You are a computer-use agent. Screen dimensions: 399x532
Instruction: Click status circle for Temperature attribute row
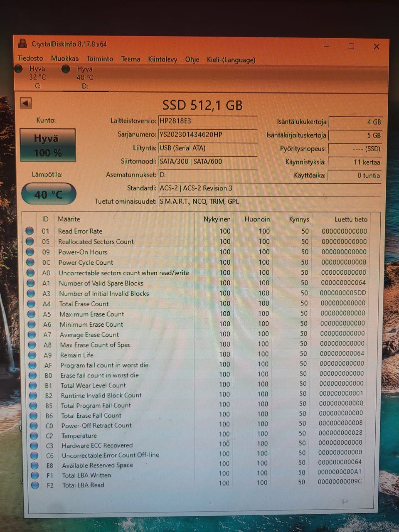(34, 436)
